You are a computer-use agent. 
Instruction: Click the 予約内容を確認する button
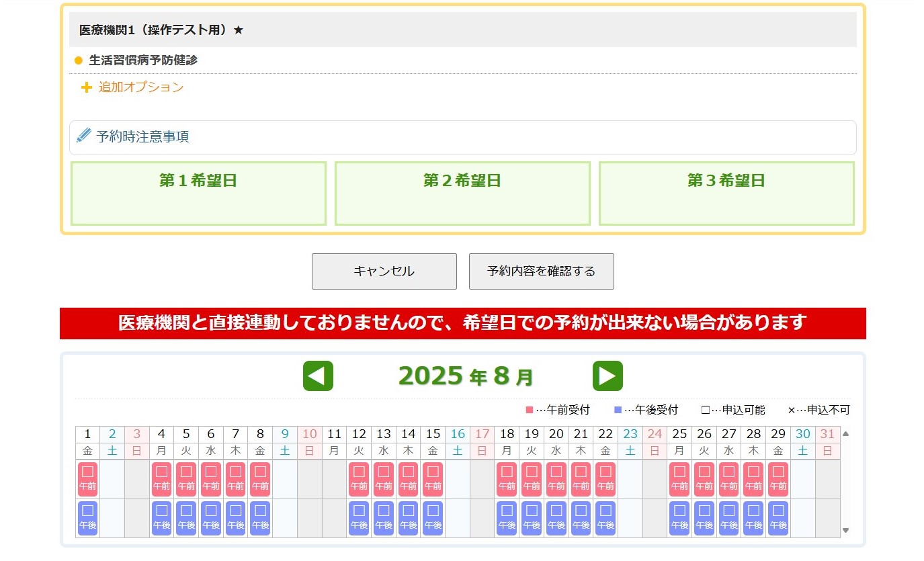(542, 271)
